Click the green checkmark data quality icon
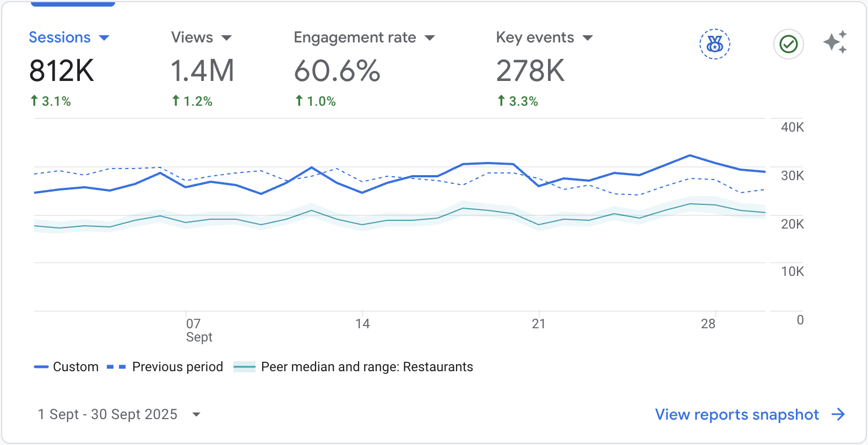 [x=788, y=44]
